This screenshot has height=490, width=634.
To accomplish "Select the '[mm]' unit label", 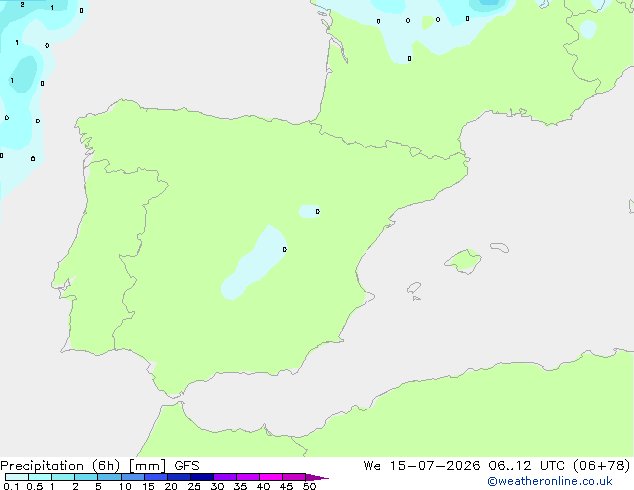I will click(x=147, y=466).
